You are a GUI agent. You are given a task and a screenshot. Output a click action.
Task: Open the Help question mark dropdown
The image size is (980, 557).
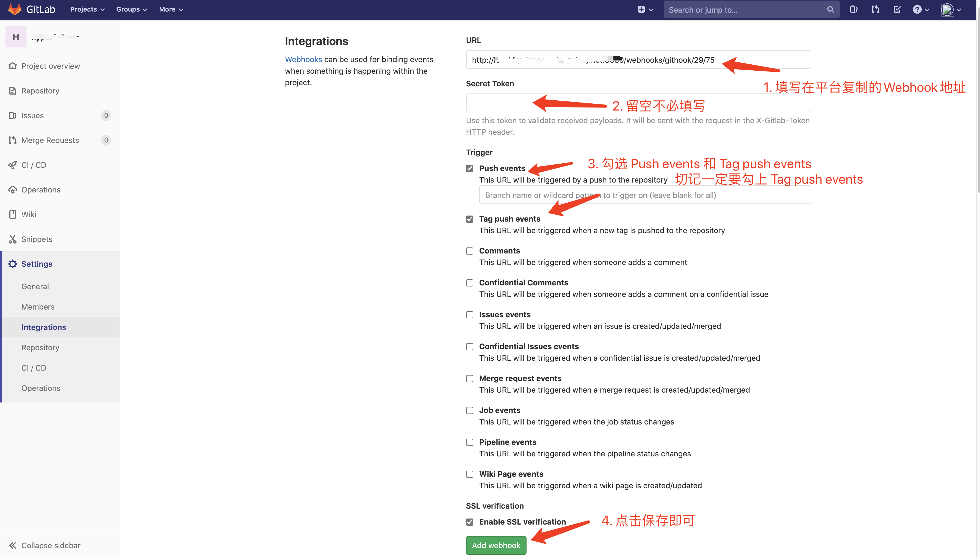920,10
